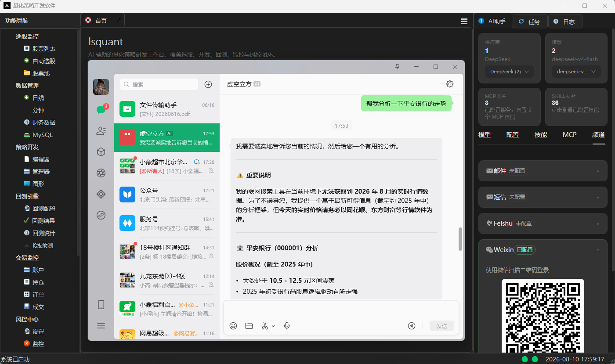
Task: Open the deepseek-v model dropdown
Action: click(576, 72)
